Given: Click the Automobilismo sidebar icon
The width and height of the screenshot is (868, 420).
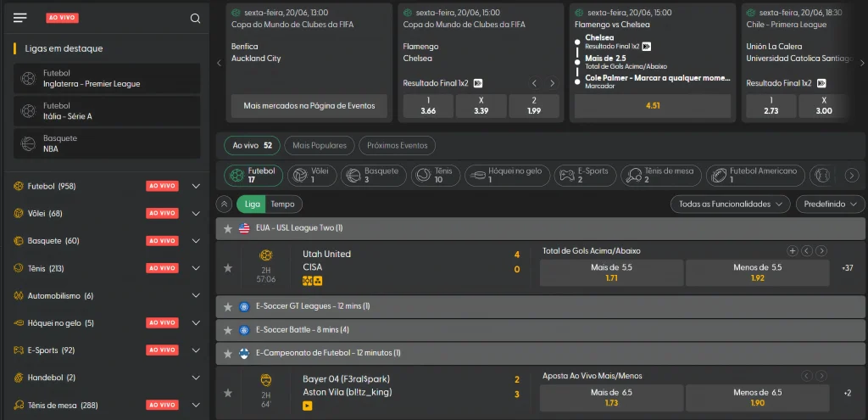Looking at the screenshot, I should click(19, 296).
